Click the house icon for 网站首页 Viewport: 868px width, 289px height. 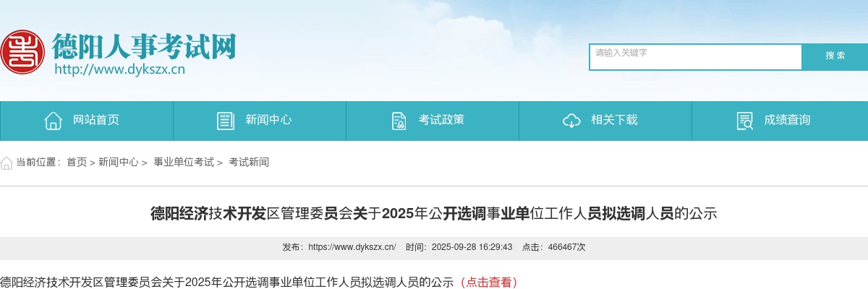pyautogui.click(x=53, y=121)
